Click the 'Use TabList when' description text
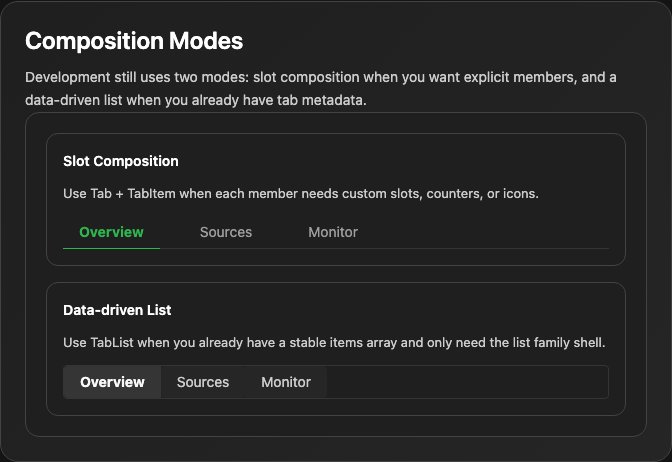 point(334,342)
